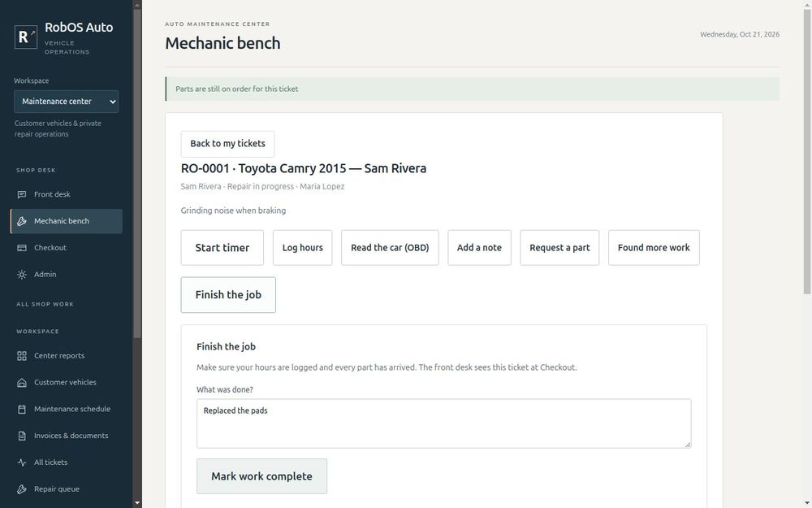Screen dimensions: 812x508
Task: Select Customer vehicles in sidebar
Action: (67, 383)
